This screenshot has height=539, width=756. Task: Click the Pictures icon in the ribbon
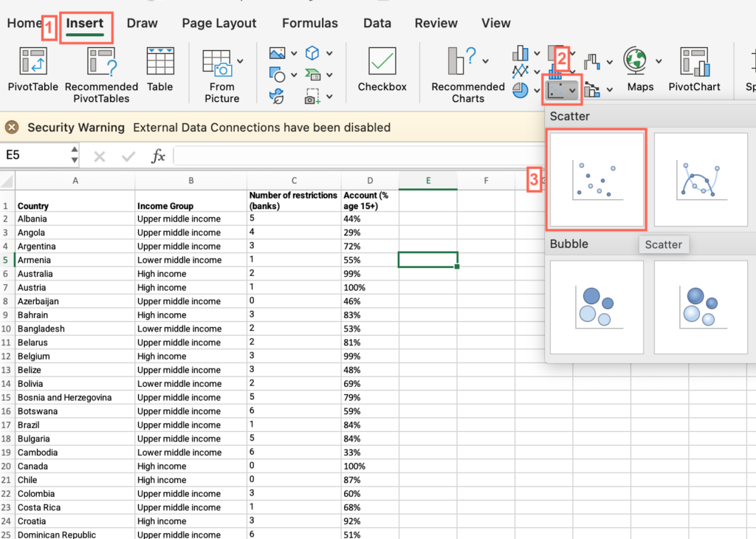[x=278, y=53]
